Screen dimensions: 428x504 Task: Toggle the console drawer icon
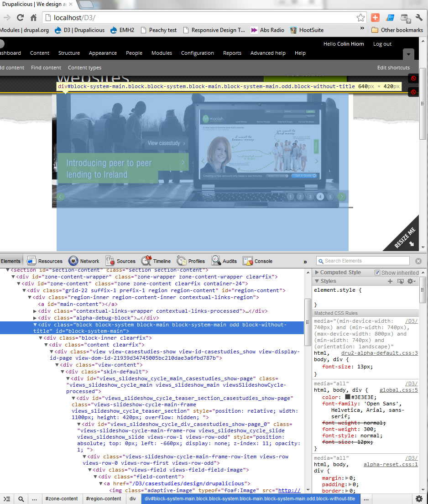pyautogui.click(x=7, y=499)
